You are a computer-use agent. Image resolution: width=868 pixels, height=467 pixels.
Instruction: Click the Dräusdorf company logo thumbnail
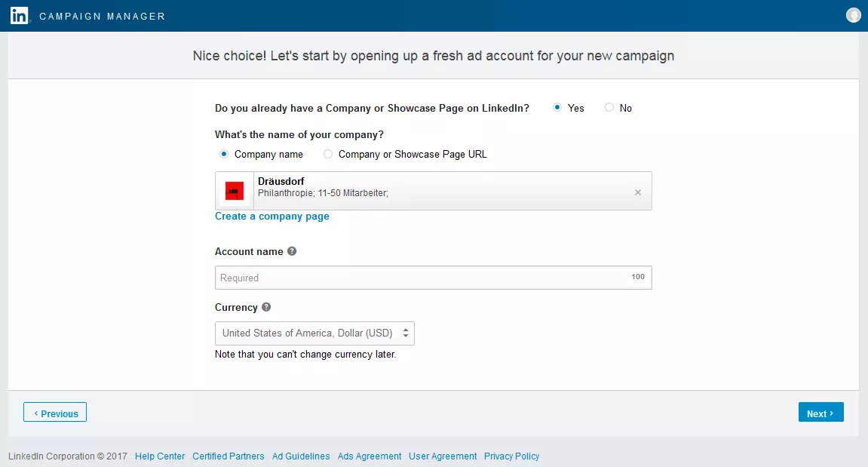[x=235, y=191]
